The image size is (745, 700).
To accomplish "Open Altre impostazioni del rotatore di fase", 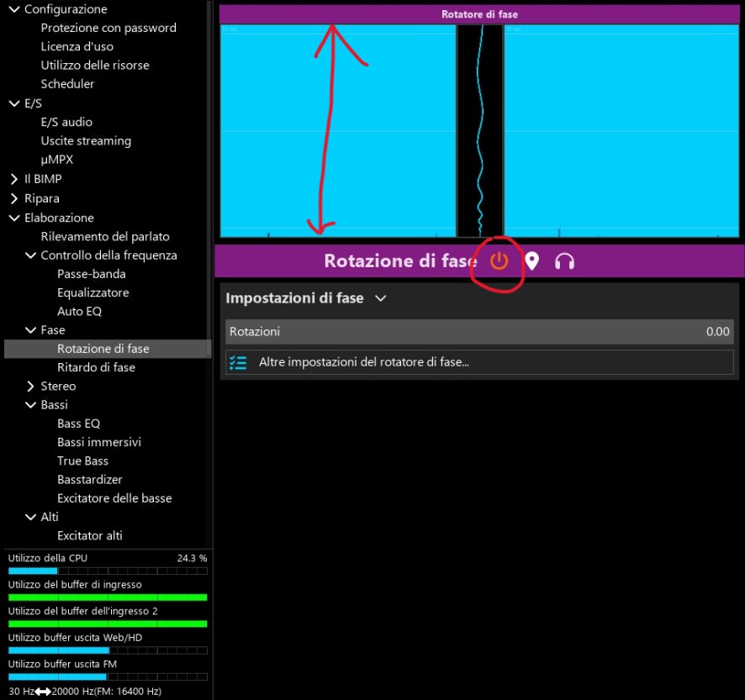I will tap(479, 362).
